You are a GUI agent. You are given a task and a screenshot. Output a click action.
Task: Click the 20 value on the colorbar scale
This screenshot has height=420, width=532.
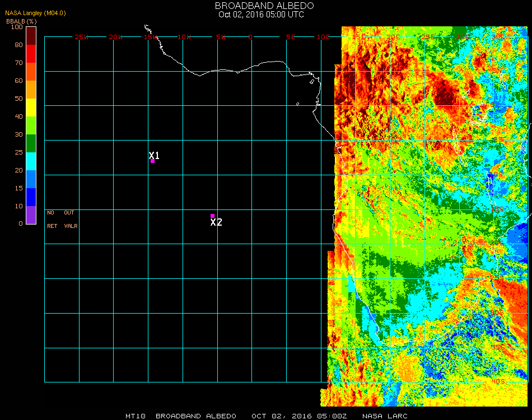pyautogui.click(x=18, y=170)
